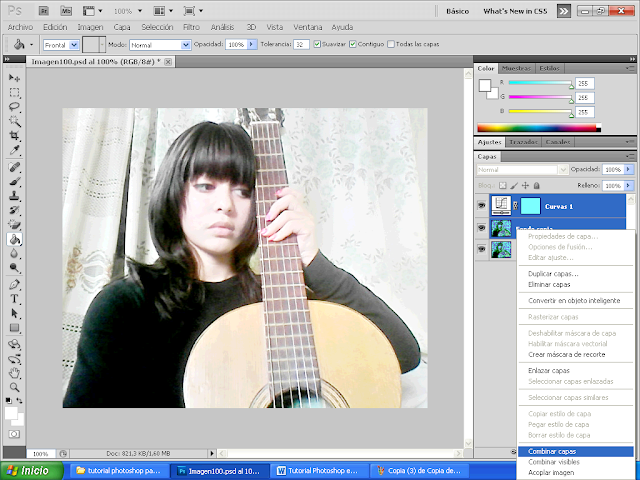Click the Tolerancia input field
640x480 pixels.
[300, 44]
